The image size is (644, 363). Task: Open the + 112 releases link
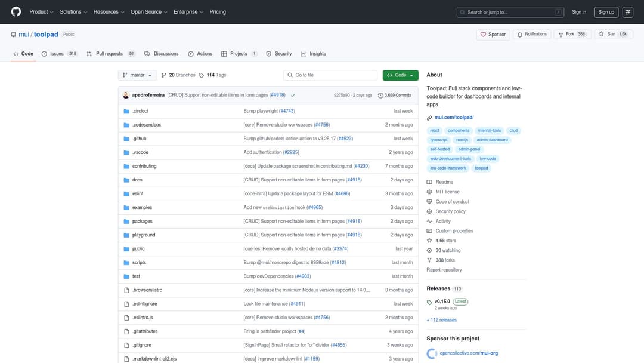point(441,320)
